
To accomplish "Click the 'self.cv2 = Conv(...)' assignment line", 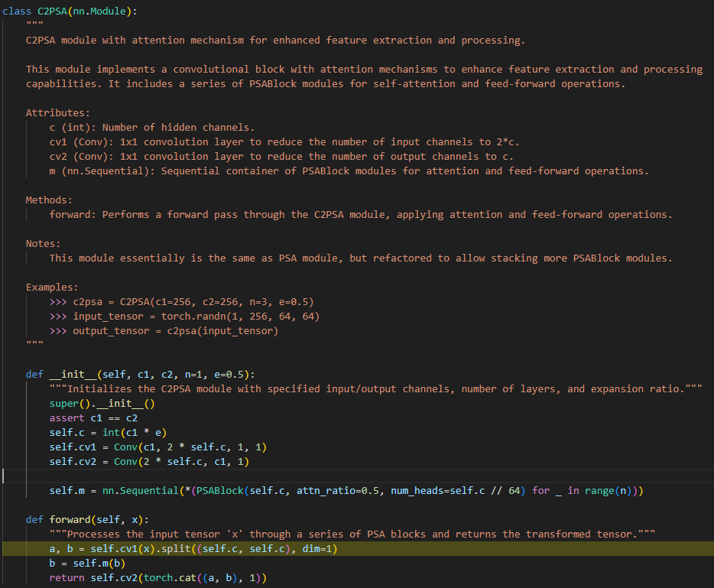I will coord(149,462).
